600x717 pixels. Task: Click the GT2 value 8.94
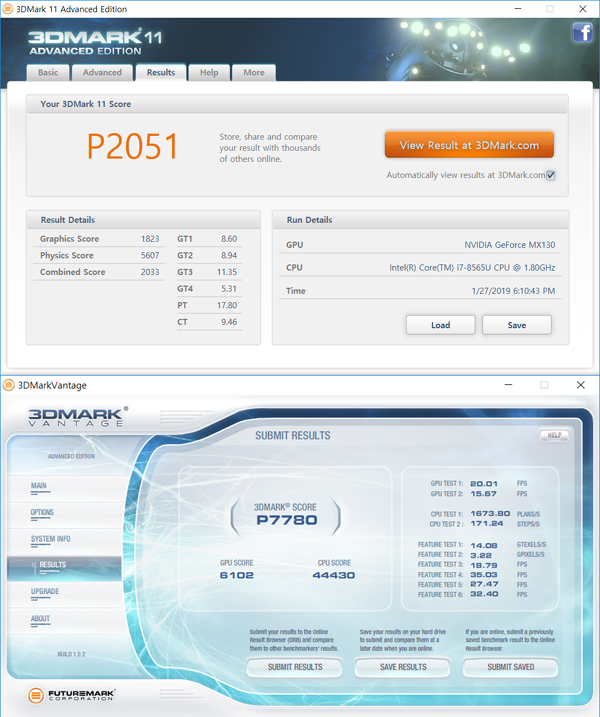pyautogui.click(x=229, y=255)
